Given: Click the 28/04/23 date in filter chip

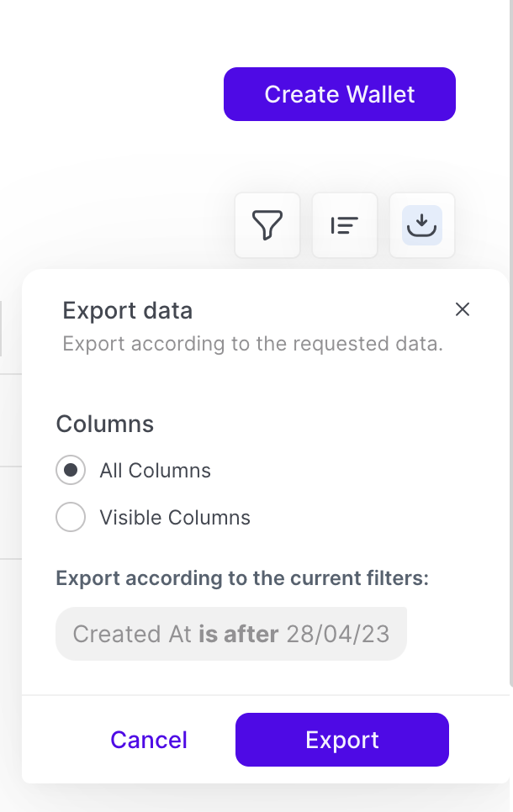Looking at the screenshot, I should (x=338, y=634).
